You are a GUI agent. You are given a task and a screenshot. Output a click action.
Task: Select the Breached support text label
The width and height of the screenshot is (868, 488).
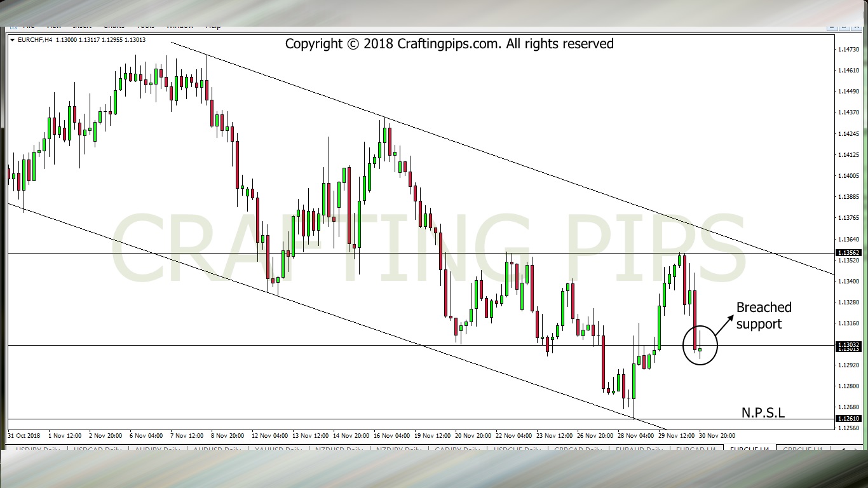pyautogui.click(x=764, y=315)
